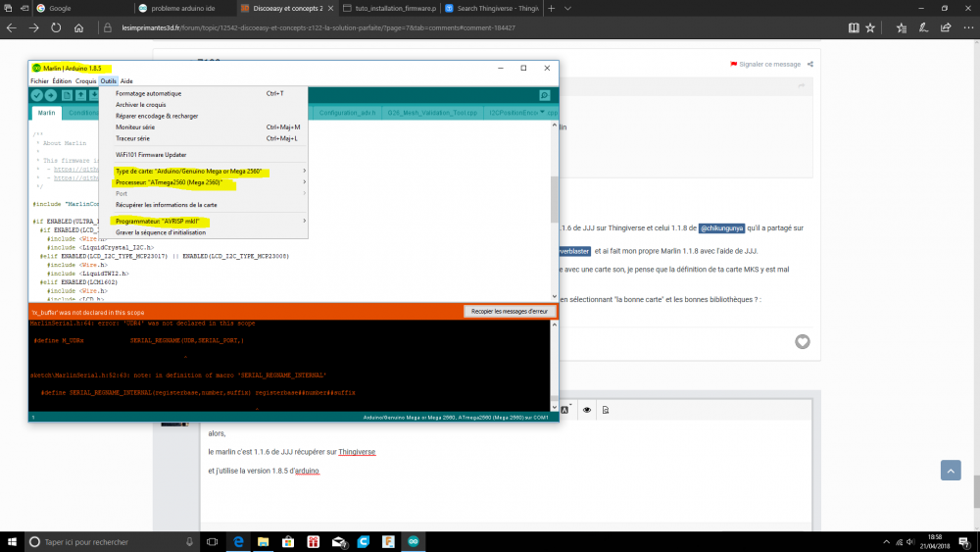The width and height of the screenshot is (980, 552).
Task: Open the Serial Monitor magnifier icon
Action: (x=544, y=95)
